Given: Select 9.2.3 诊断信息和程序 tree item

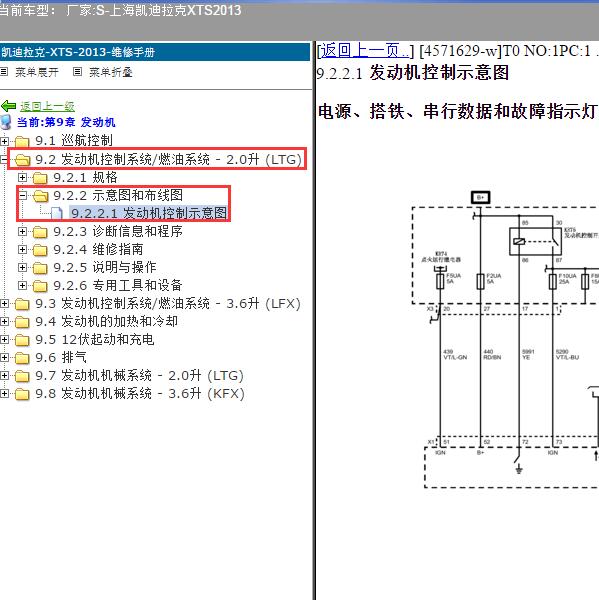Looking at the screenshot, I should point(118,232).
